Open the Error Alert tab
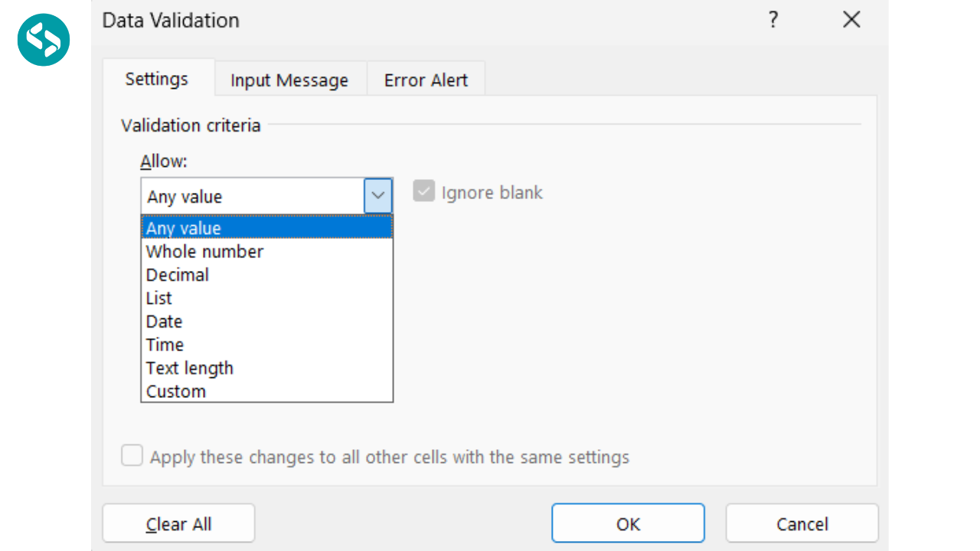 coord(426,80)
